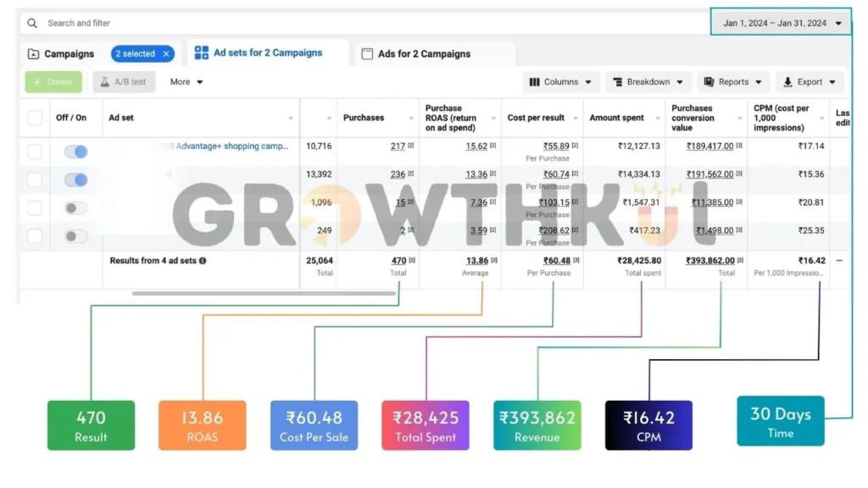Viewport: 868px width, 488px height.
Task: Open the date range Jan 1 – Jan 31 dropdown
Action: pyautogui.click(x=781, y=24)
